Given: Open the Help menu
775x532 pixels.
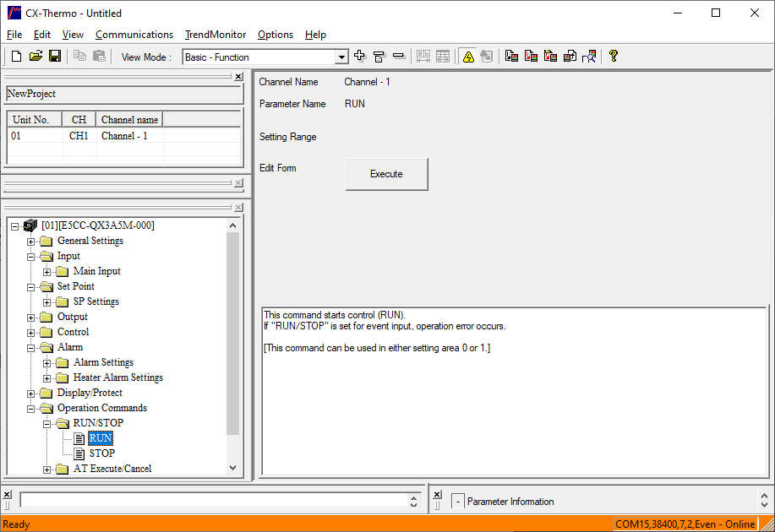Looking at the screenshot, I should click(x=315, y=35).
